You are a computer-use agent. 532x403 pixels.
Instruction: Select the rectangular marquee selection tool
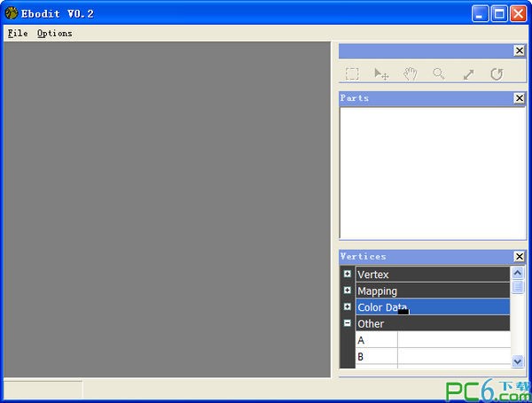[x=352, y=74]
